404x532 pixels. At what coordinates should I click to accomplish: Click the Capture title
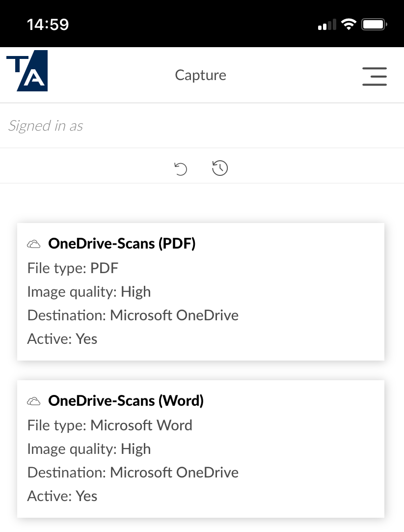coord(200,75)
